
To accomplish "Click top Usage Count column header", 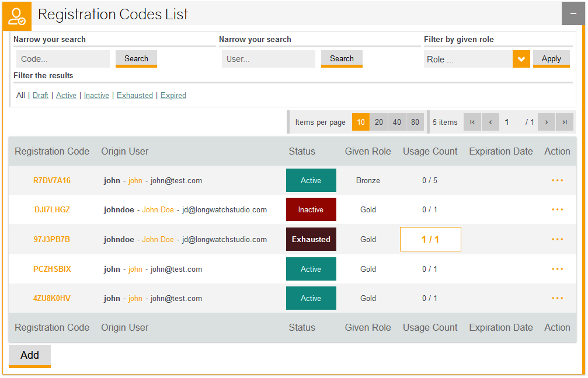I will tap(430, 151).
